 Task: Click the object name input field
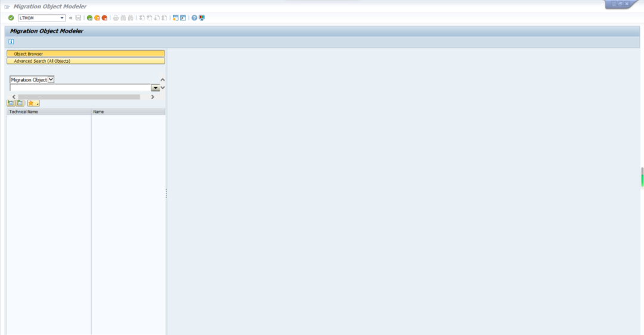tap(80, 88)
